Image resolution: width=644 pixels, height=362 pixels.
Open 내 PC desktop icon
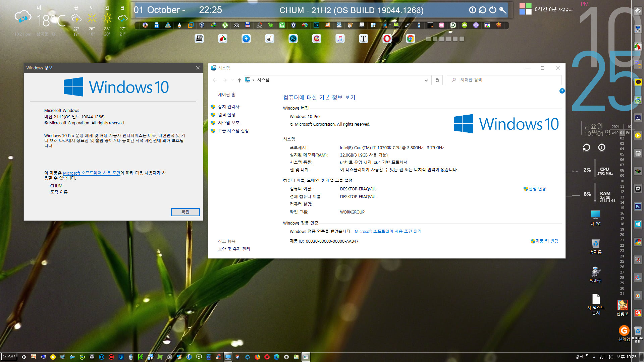click(596, 218)
